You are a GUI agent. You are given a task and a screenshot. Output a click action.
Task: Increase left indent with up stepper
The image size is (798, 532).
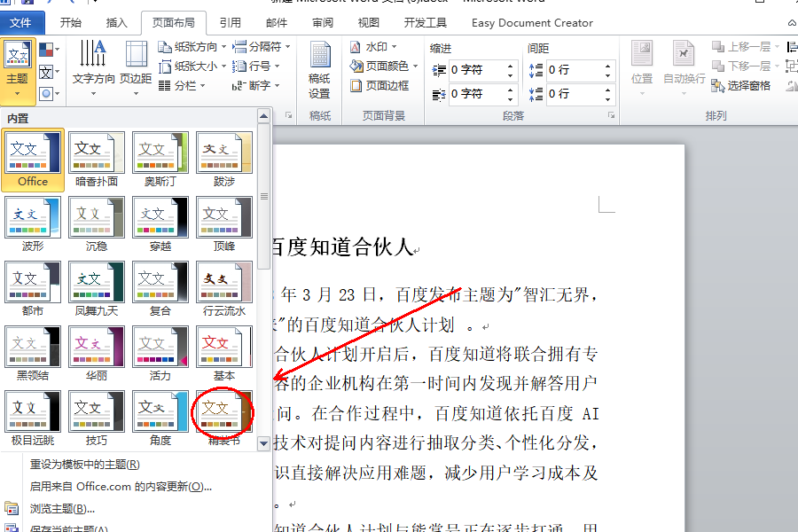[511, 65]
